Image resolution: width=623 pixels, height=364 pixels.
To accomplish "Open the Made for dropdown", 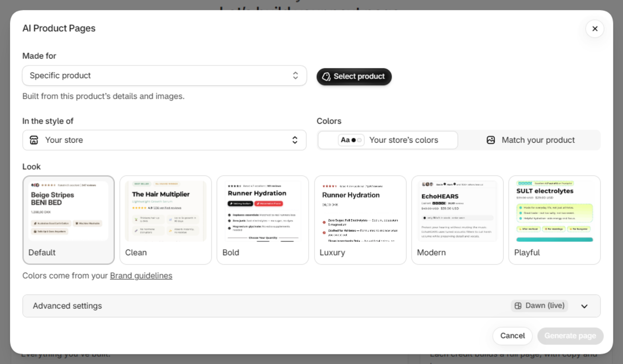I will 165,76.
